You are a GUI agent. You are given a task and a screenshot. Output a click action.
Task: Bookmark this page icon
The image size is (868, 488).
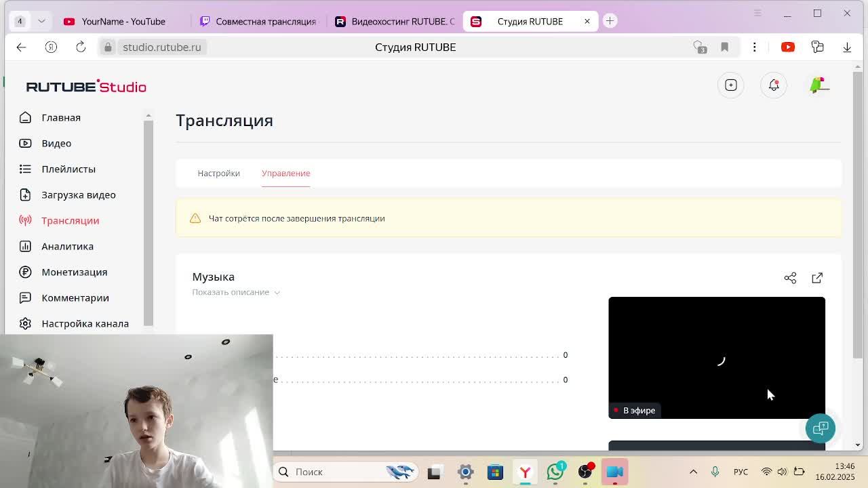pyautogui.click(x=724, y=47)
